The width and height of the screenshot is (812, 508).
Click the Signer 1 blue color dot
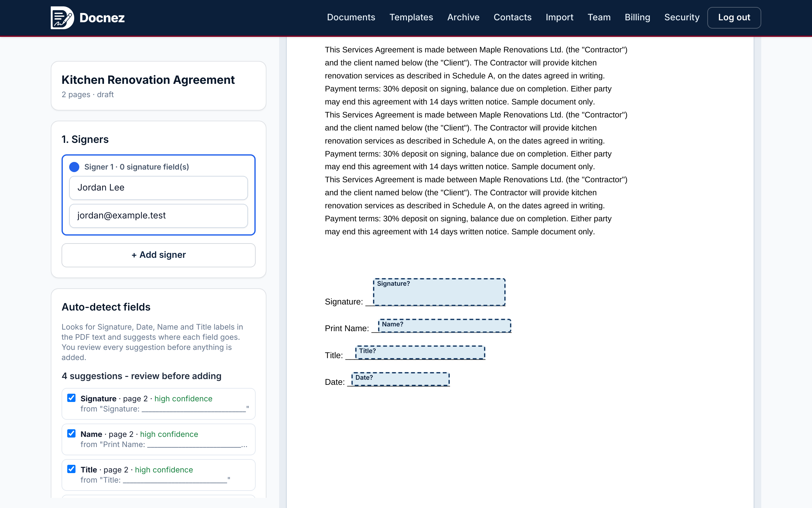click(74, 167)
